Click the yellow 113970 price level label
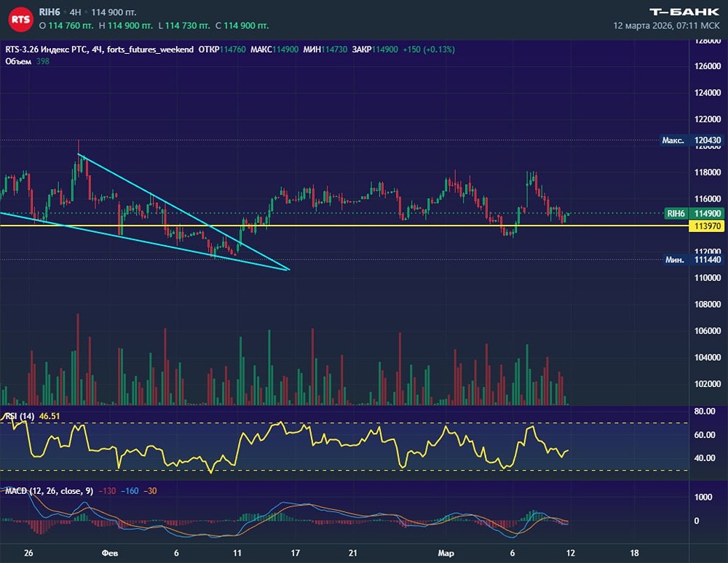Screen dimensions: 728x563 pyautogui.click(x=708, y=226)
